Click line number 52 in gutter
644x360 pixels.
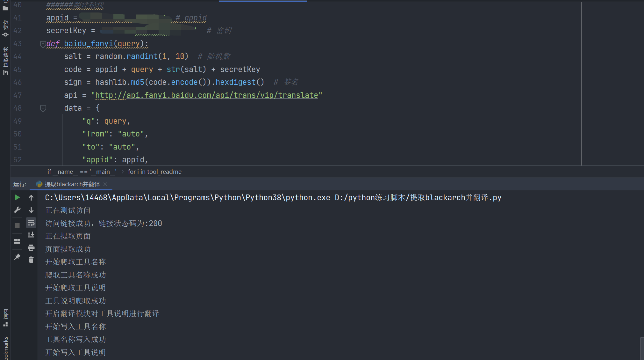coord(18,160)
